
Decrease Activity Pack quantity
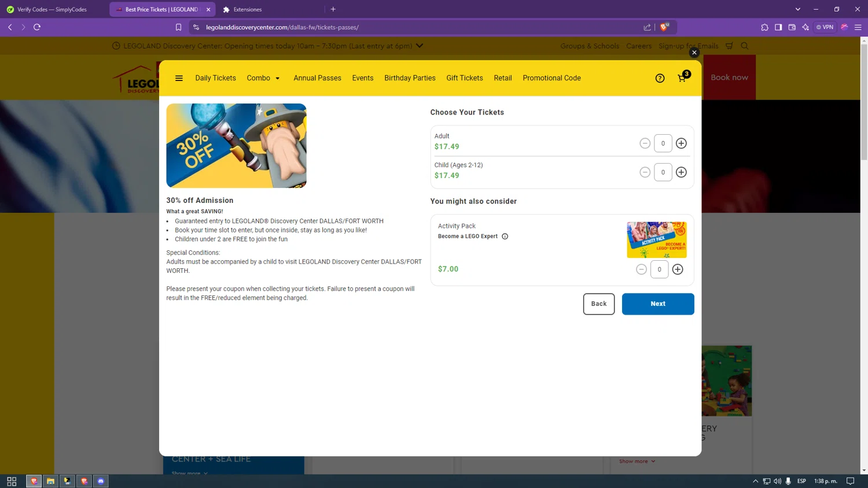[x=641, y=269]
